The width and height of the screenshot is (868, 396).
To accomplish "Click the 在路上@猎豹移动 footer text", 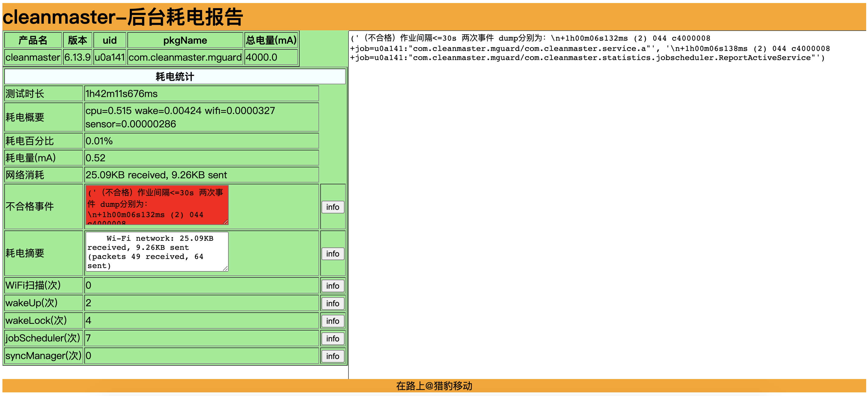I will tap(434, 386).
